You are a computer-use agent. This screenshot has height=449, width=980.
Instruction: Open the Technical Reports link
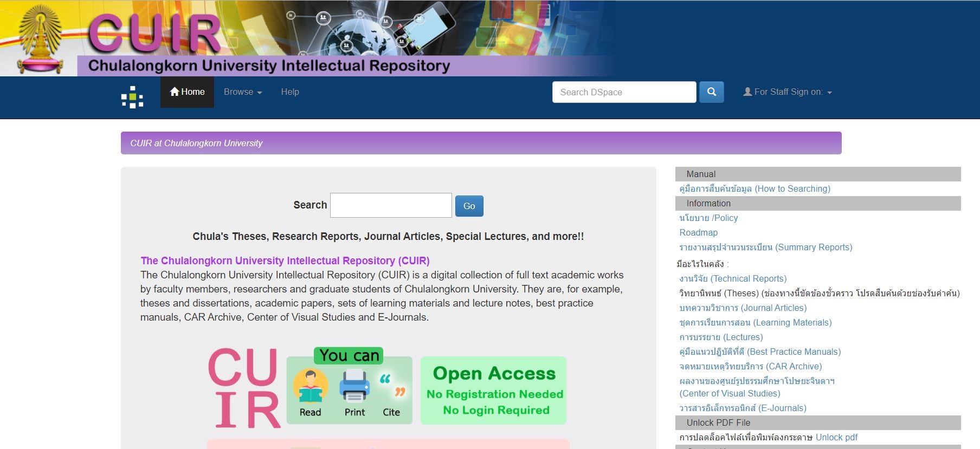click(x=733, y=278)
